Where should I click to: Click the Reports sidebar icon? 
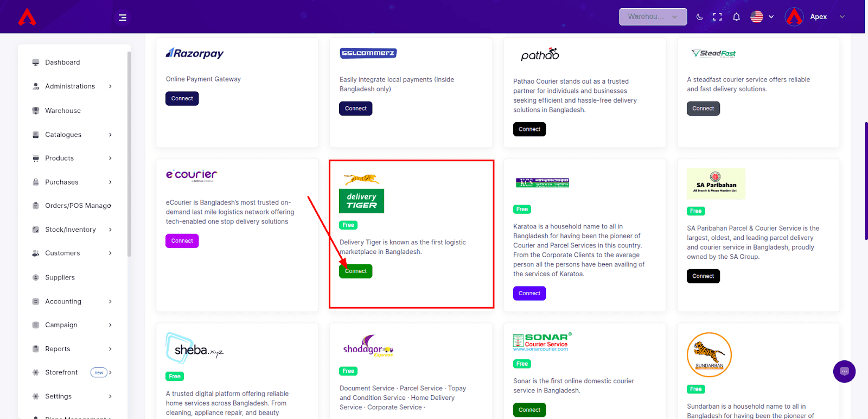[x=36, y=349]
